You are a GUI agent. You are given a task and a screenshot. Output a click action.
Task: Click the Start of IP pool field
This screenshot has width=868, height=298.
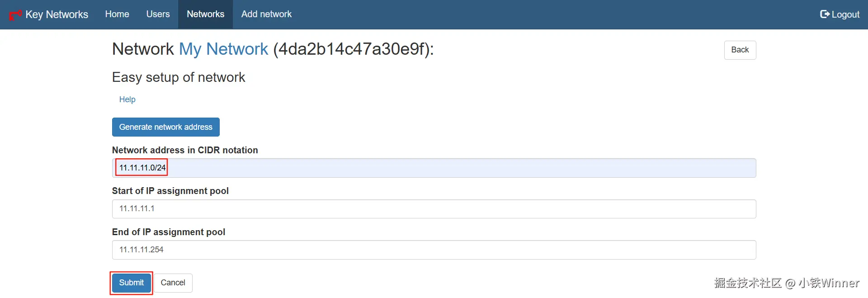434,209
